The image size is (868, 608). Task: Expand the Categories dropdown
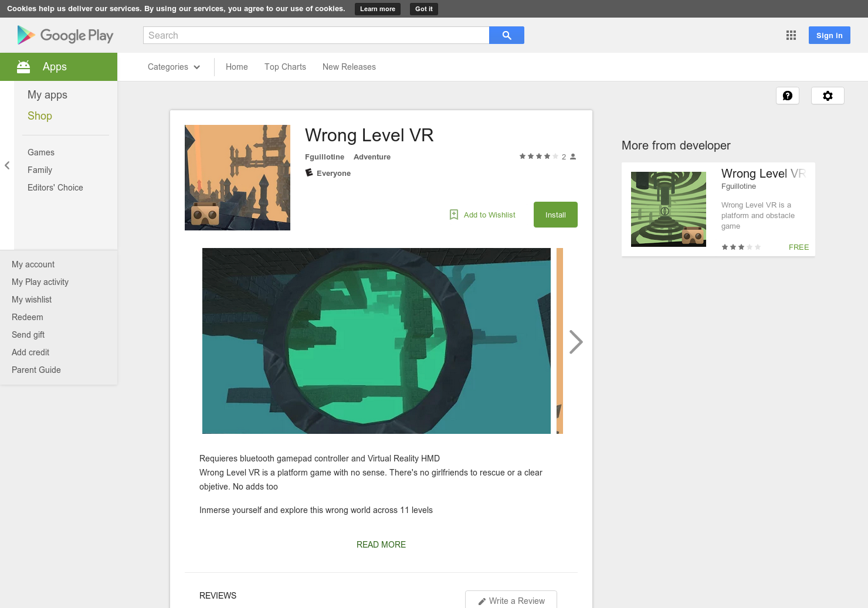(173, 67)
